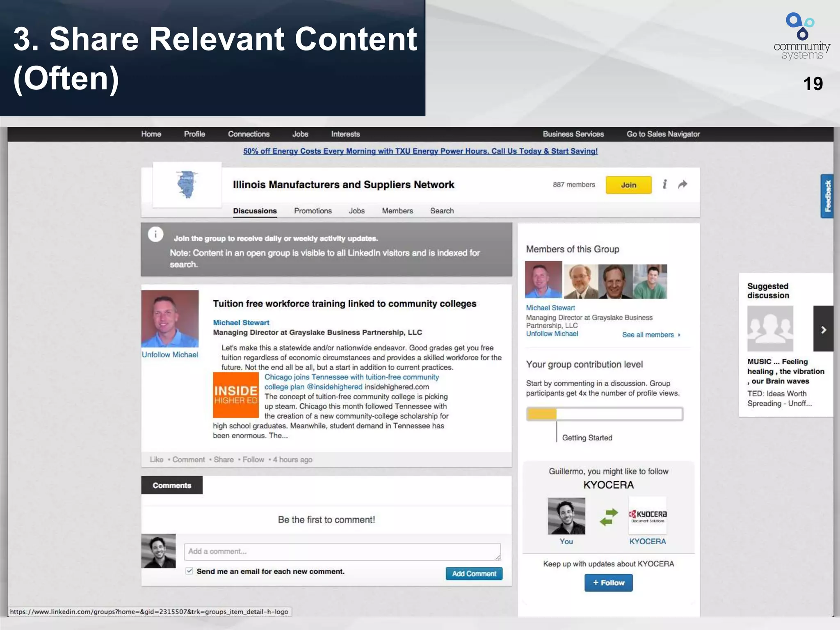Click the Follow action under the post
Viewport: 840px width, 630px height.
[253, 460]
